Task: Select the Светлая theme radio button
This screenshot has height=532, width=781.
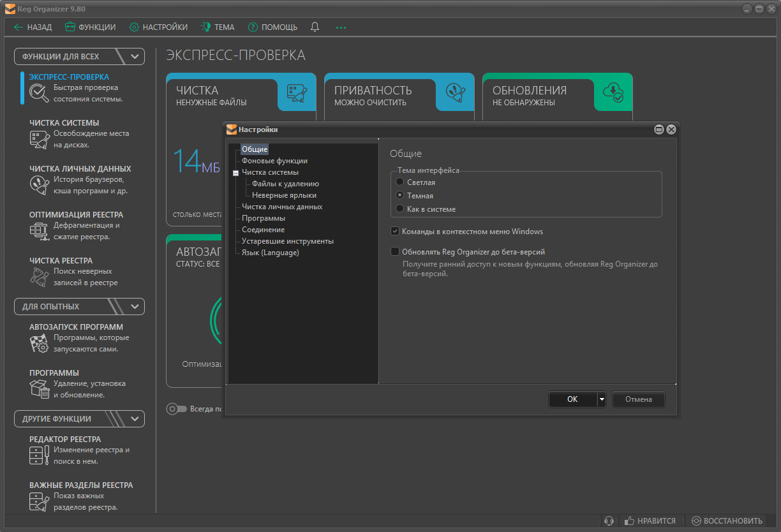Action: 400,182
